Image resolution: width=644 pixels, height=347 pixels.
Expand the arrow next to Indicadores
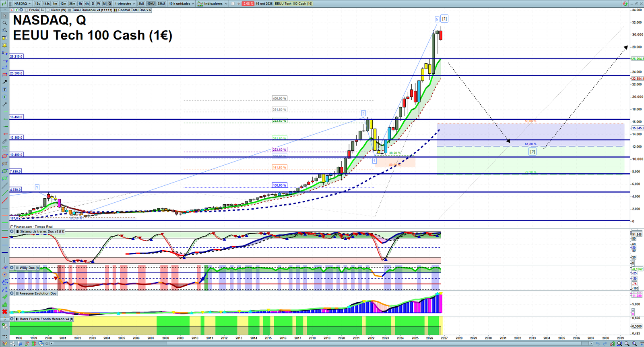pyautogui.click(x=226, y=4)
